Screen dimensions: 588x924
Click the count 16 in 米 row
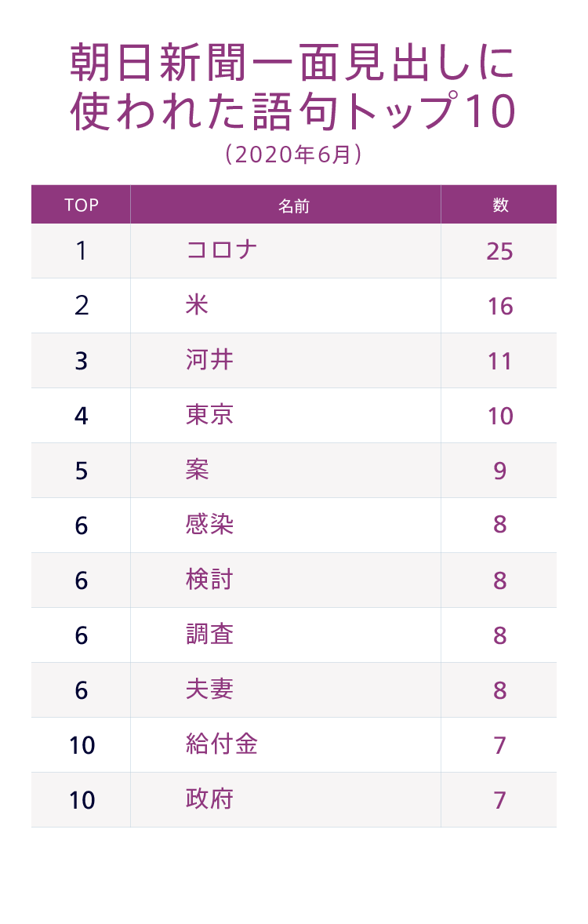click(x=499, y=306)
